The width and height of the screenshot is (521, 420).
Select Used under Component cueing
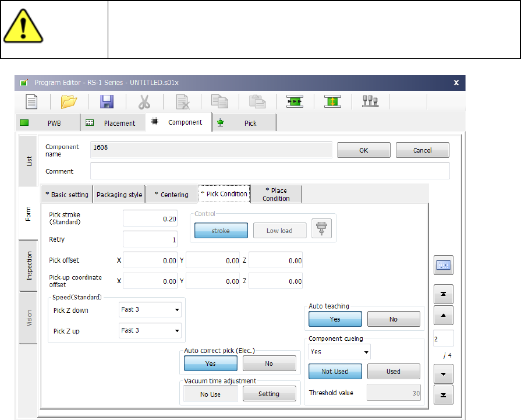tap(394, 372)
